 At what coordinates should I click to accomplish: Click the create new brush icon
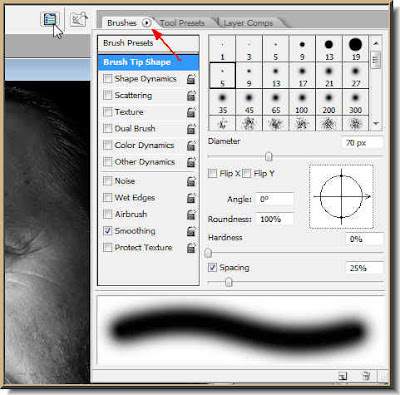point(342,376)
